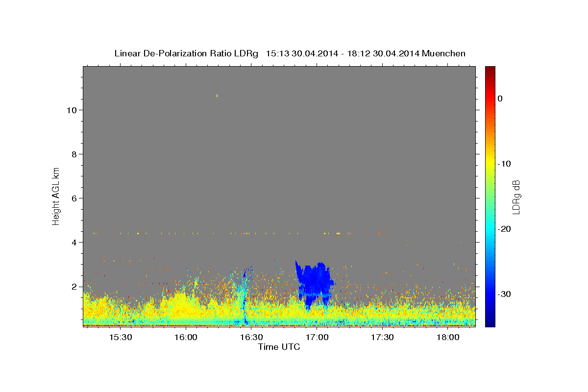Click the plot title 'Linear De-Polarization Ratio LDRg'
This screenshot has width=588, height=392.
(186, 53)
